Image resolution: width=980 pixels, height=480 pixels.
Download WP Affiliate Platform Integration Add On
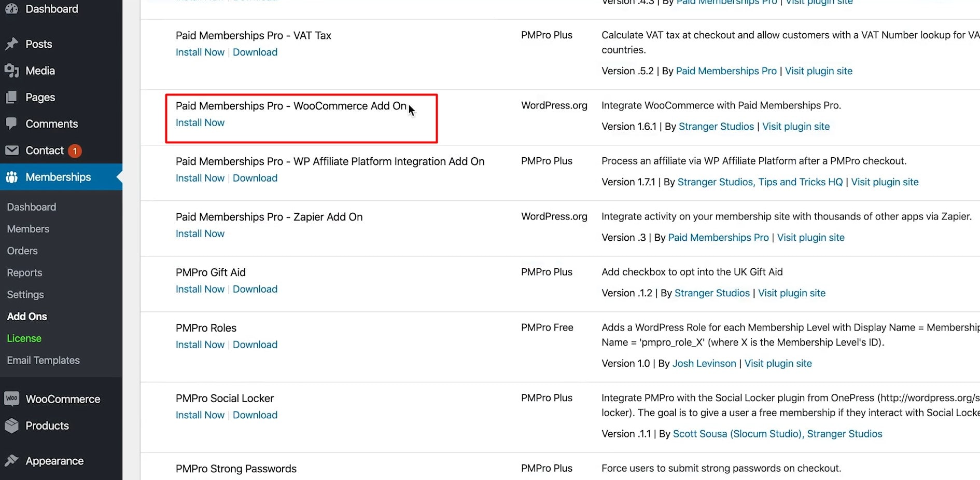[x=255, y=179]
